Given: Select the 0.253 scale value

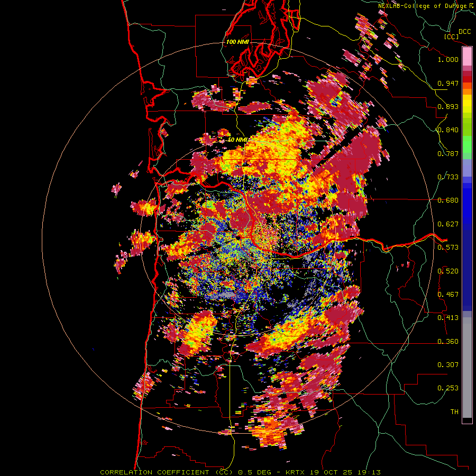Looking at the screenshot, I should [x=448, y=388].
